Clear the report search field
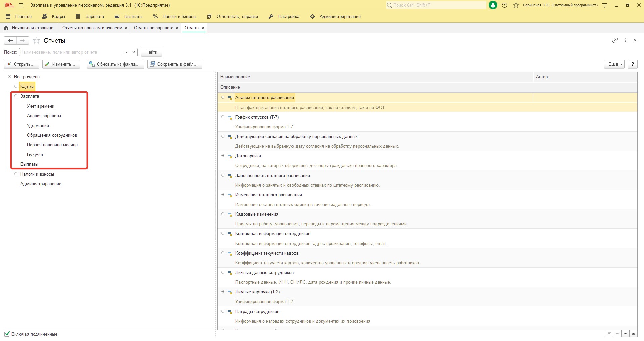 pos(133,52)
